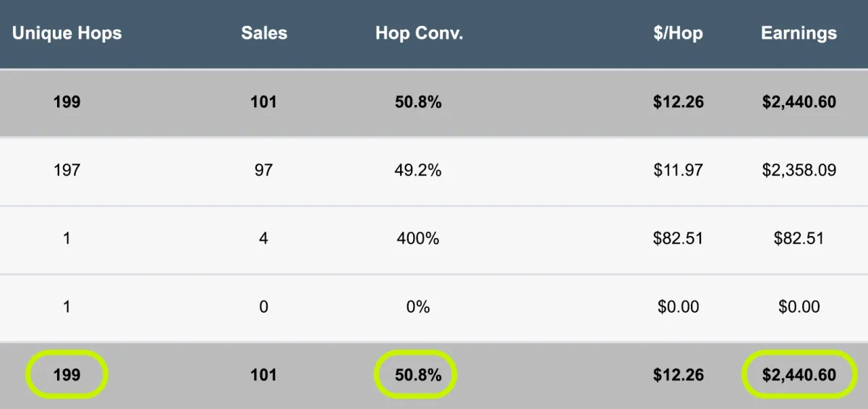Select the 49.2% hop conversion cell

point(418,171)
